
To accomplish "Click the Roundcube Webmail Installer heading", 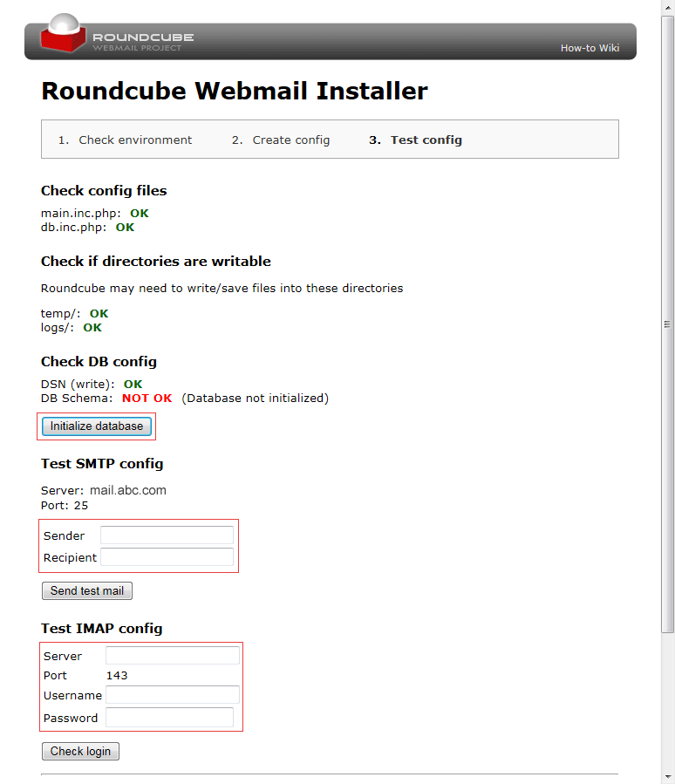I will 235,91.
